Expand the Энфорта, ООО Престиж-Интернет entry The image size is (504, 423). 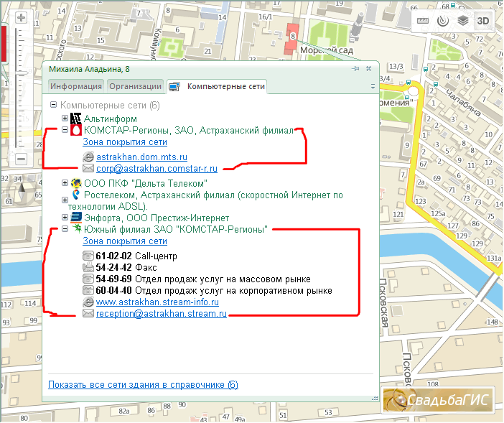tap(65, 218)
